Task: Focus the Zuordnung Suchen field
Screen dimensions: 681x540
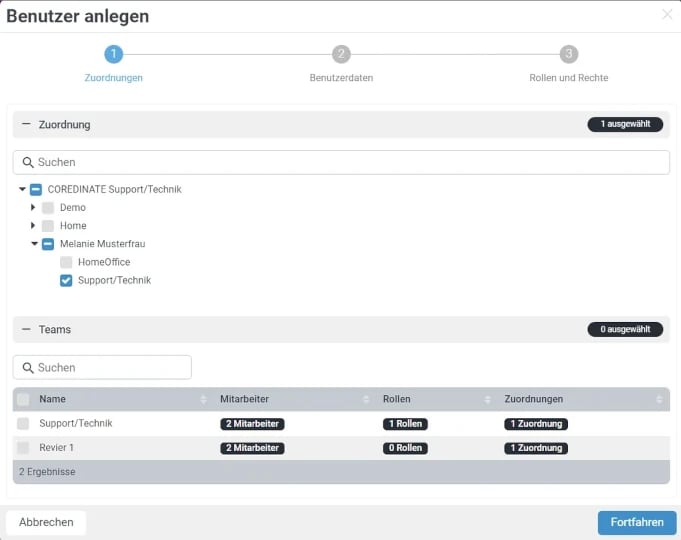Action: click(x=341, y=162)
